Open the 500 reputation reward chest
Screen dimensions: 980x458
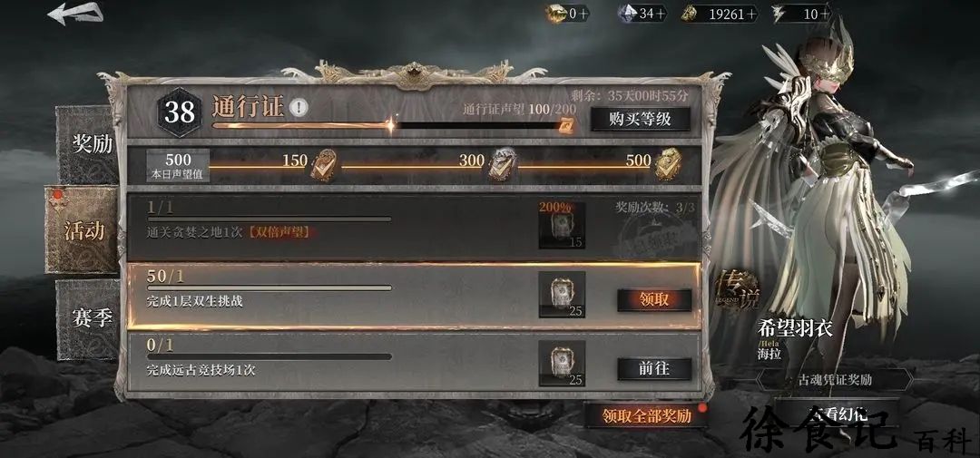point(668,165)
